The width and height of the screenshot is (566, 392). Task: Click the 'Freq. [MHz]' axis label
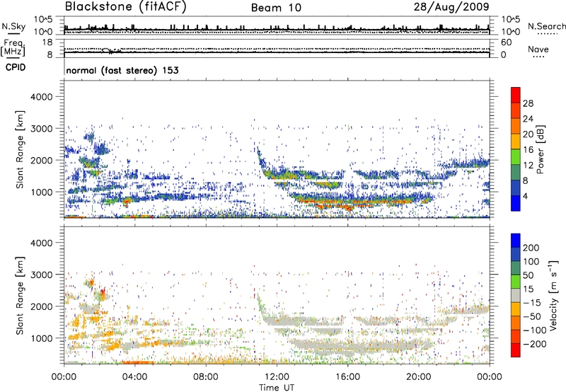[13, 48]
